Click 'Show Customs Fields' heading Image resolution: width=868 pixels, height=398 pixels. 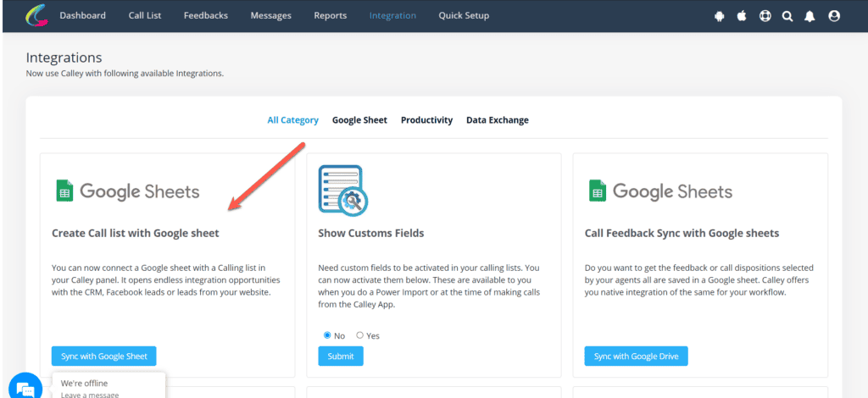pyautogui.click(x=371, y=233)
